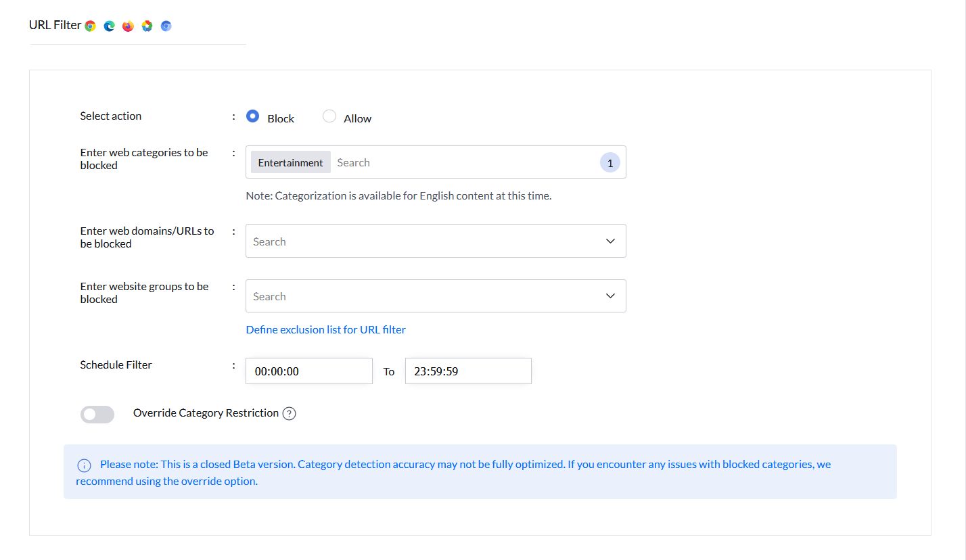This screenshot has width=966, height=560.
Task: Click the schedule start time field
Action: [308, 371]
